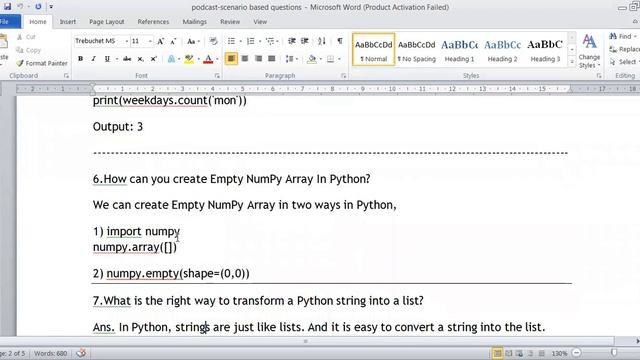The image size is (640, 360).
Task: Click the Shading paint bucket icon
Action: [312, 59]
